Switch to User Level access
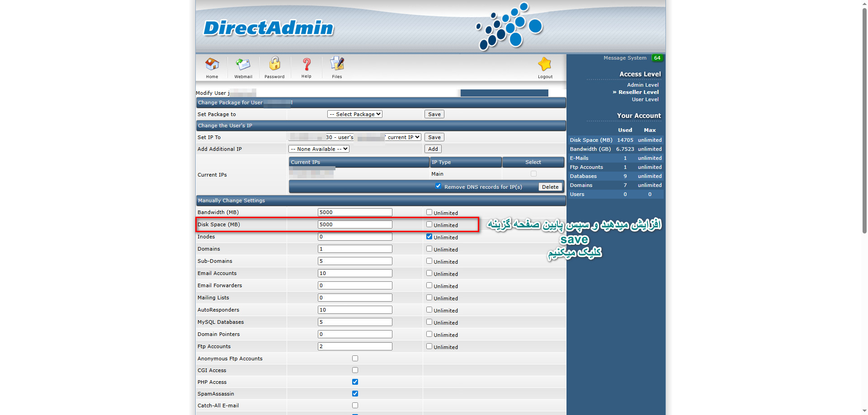Image resolution: width=868 pixels, height=415 pixels. [645, 99]
